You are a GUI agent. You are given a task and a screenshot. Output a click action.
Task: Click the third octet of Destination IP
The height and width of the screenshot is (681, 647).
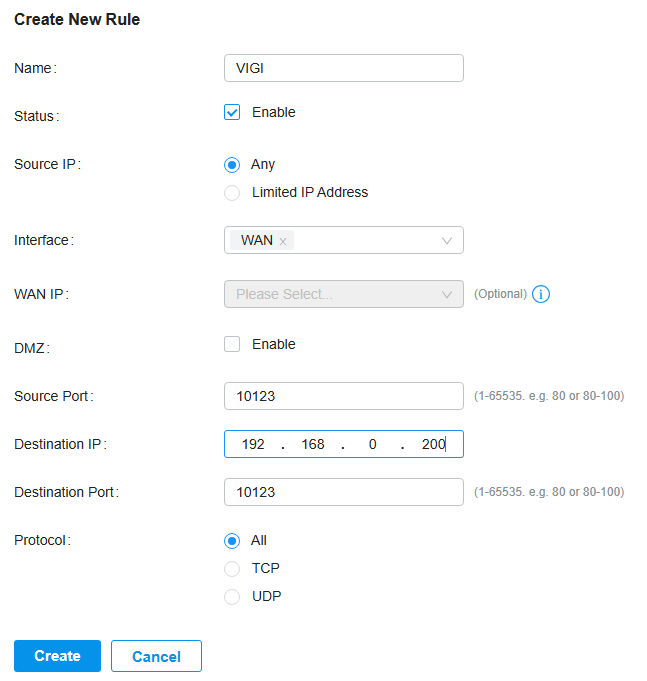(372, 444)
